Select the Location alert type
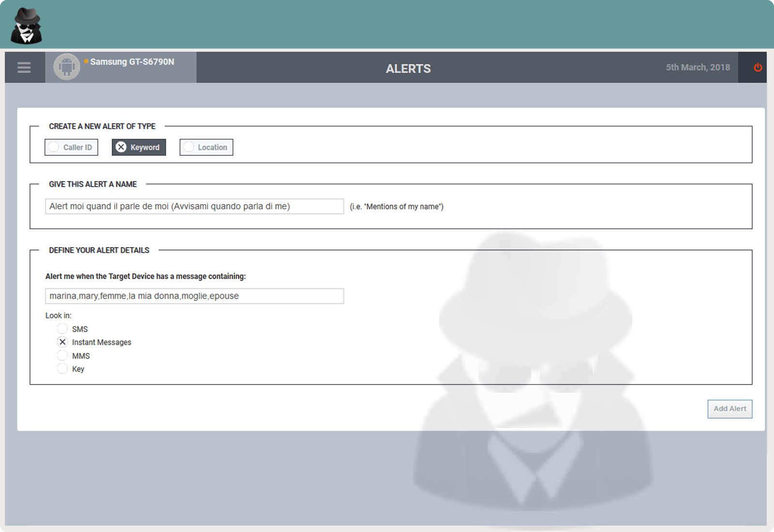 206,147
